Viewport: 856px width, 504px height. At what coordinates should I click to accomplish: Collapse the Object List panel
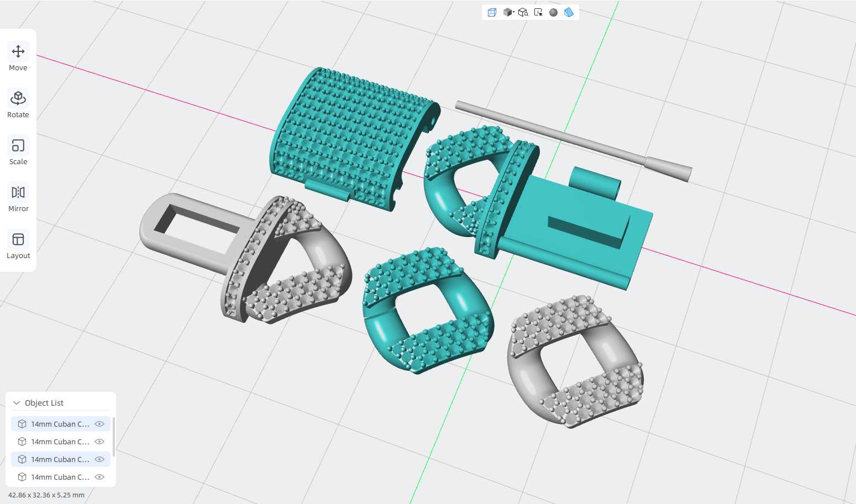click(x=17, y=403)
